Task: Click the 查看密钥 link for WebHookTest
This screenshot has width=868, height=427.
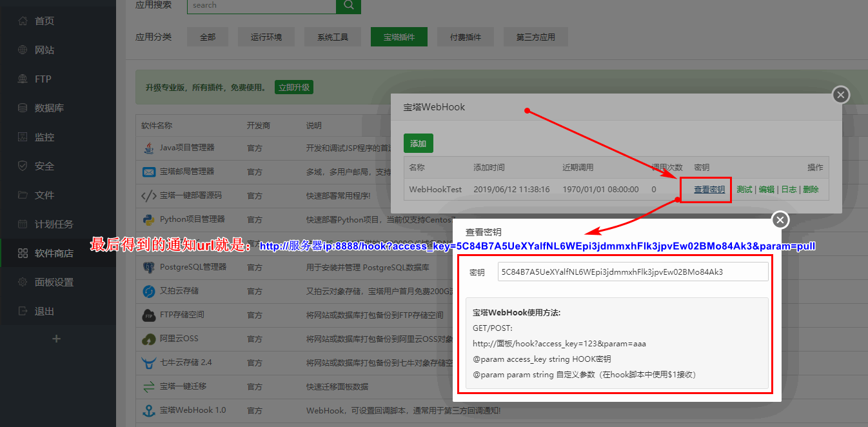Action: click(709, 190)
